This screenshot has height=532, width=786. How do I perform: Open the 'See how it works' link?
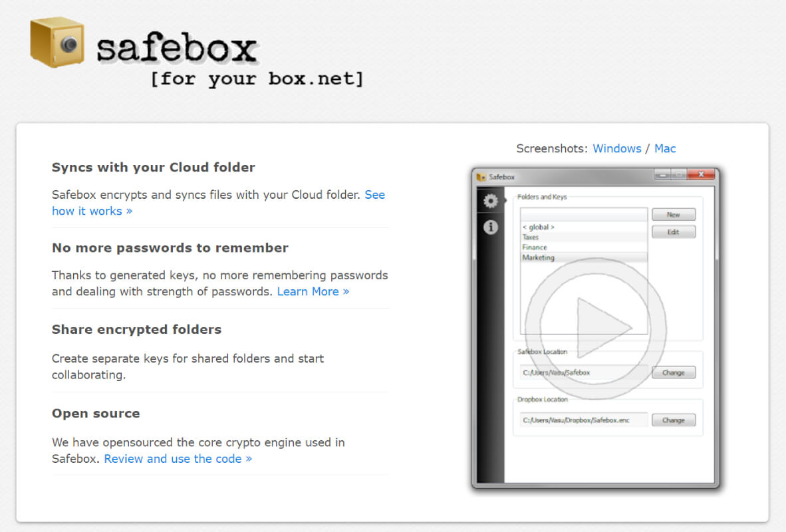(218, 203)
